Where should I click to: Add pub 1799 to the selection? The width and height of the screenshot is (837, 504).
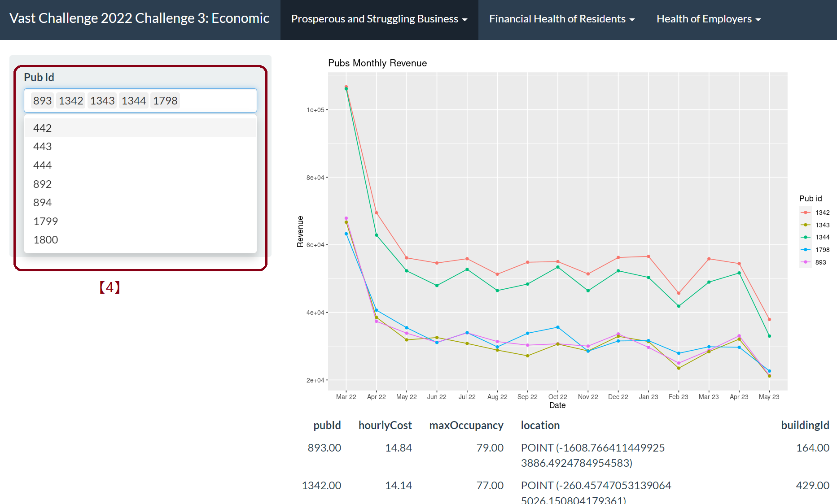tap(46, 222)
